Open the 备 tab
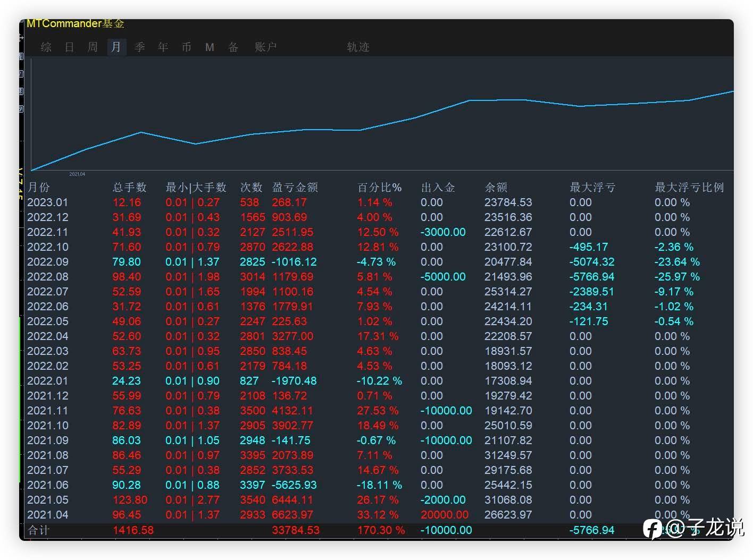753x560 pixels. (233, 47)
